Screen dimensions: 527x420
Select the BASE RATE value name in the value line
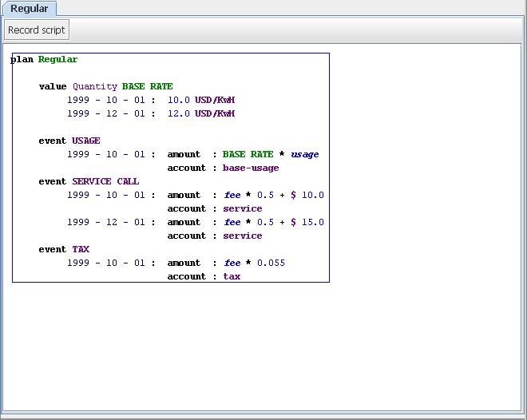(x=147, y=86)
